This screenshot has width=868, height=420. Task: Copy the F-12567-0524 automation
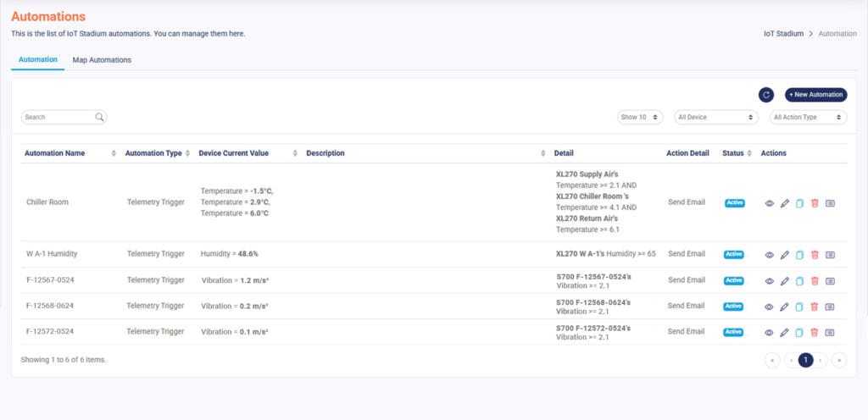(799, 280)
